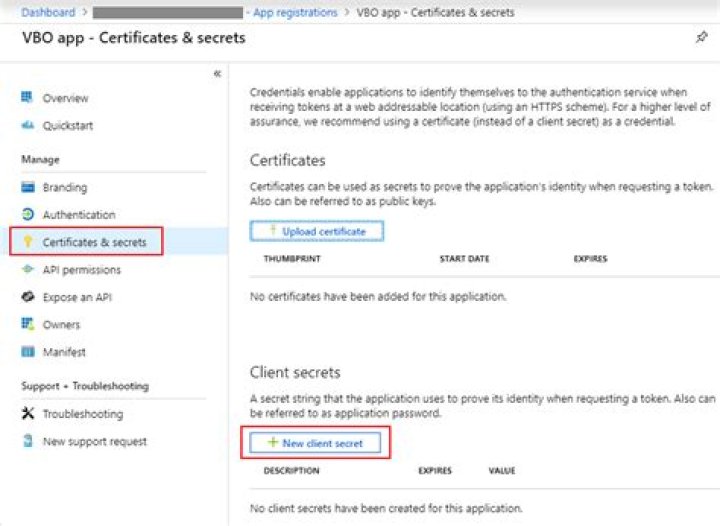720x526 pixels.
Task: Click the Manifest icon
Action: (x=28, y=352)
